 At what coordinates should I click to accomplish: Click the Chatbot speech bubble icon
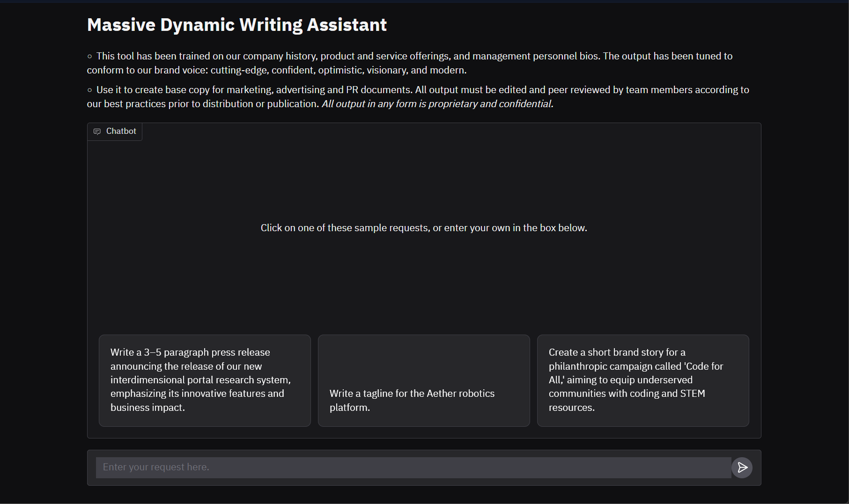pyautogui.click(x=97, y=131)
